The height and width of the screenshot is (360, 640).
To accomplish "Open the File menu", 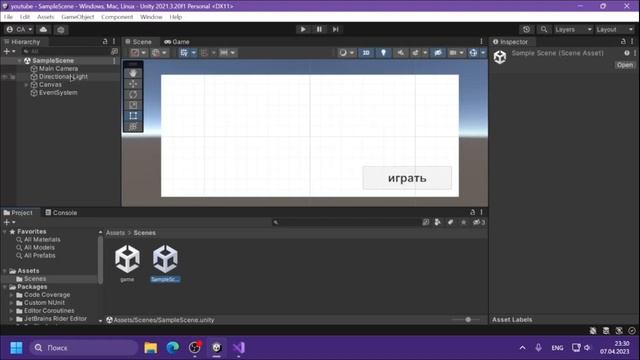I will 8,17.
